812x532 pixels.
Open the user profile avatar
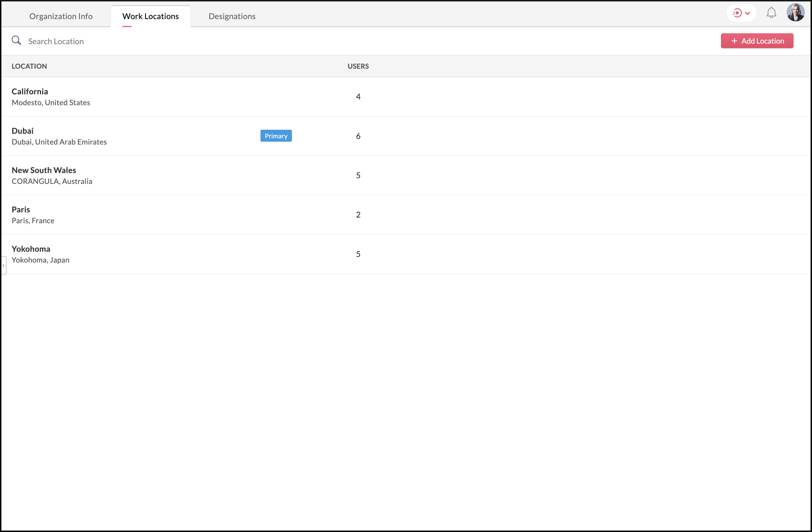pyautogui.click(x=795, y=13)
